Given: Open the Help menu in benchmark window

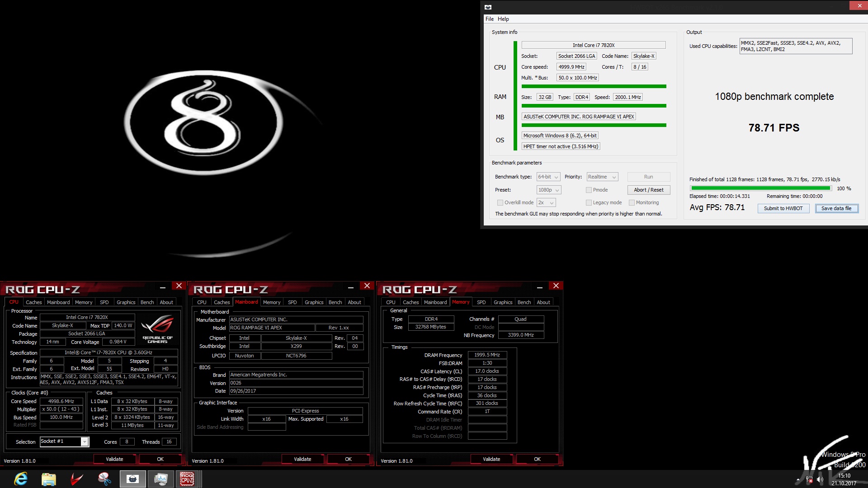Looking at the screenshot, I should pyautogui.click(x=503, y=19).
